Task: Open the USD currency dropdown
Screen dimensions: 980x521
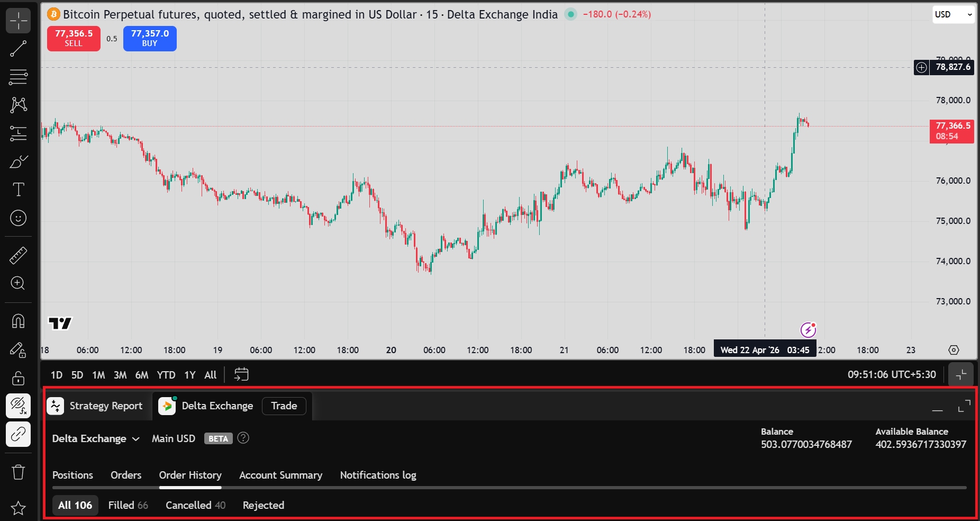Action: click(x=954, y=14)
